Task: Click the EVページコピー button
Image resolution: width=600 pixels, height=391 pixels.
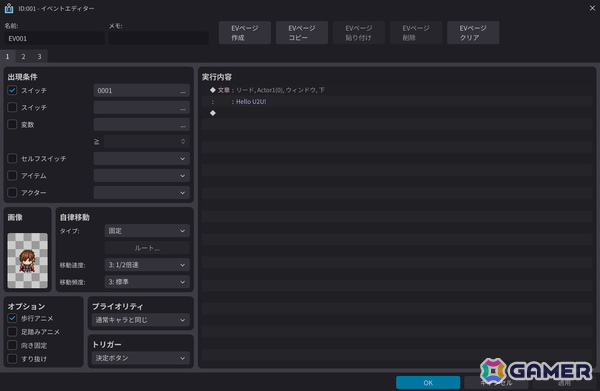Action: pos(302,33)
